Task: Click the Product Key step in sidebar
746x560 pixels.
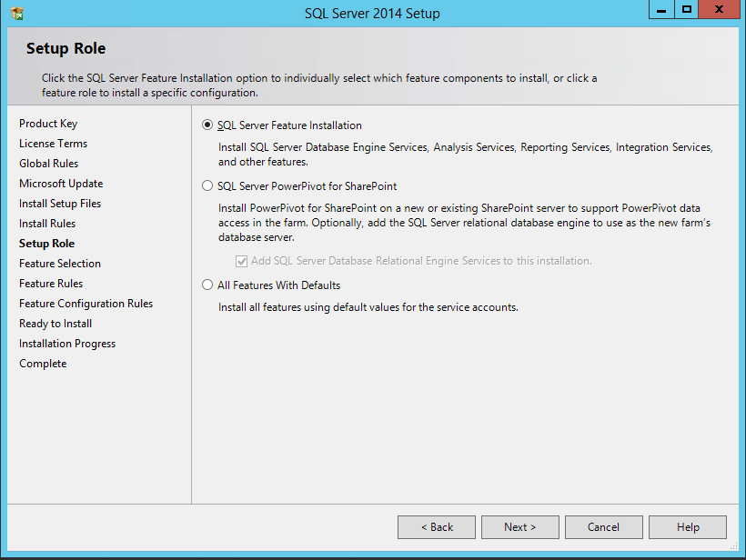Action: (48, 124)
